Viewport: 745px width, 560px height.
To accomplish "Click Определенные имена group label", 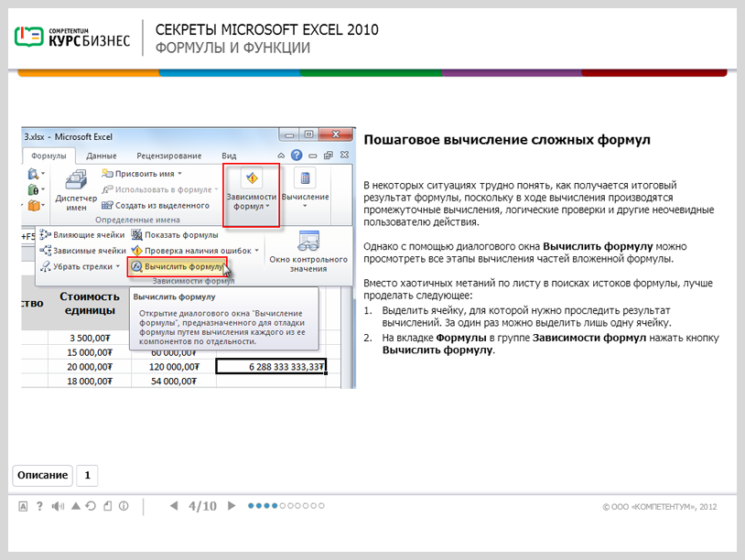I will pyautogui.click(x=137, y=220).
